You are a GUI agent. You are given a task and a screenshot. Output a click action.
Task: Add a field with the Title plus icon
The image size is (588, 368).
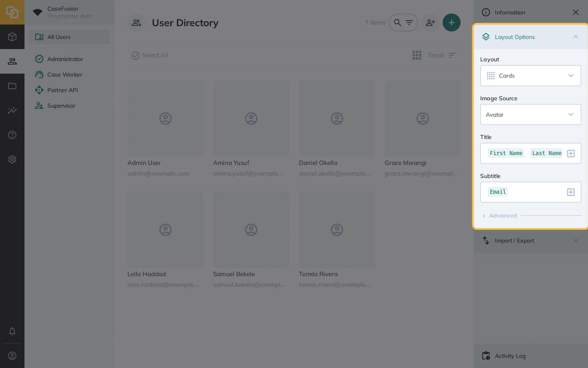[x=571, y=153]
